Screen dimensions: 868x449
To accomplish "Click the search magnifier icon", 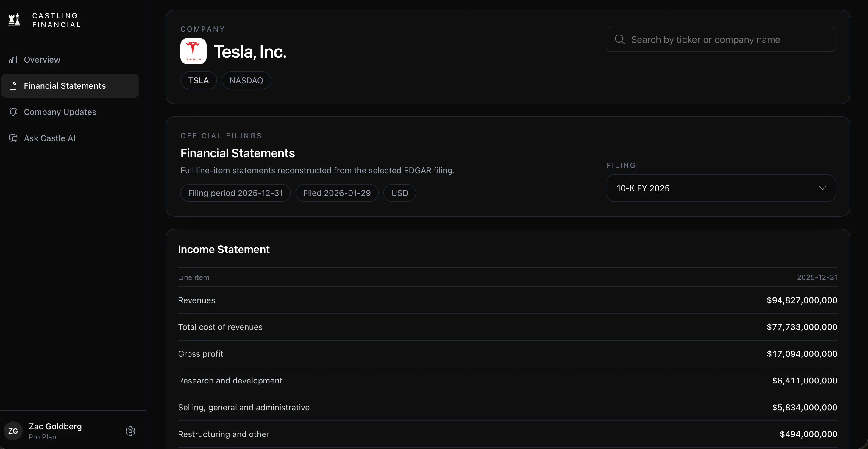I will click(x=619, y=39).
